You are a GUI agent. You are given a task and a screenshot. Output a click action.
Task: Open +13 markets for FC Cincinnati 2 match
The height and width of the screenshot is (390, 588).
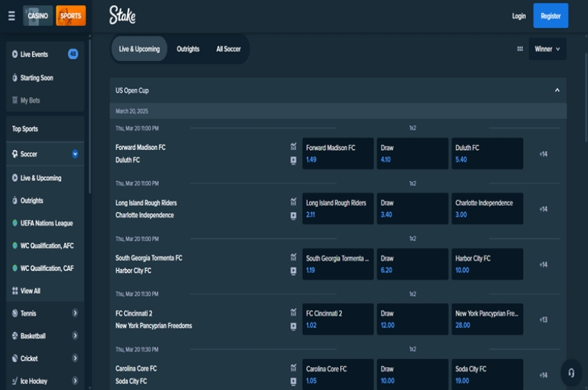[x=543, y=320]
